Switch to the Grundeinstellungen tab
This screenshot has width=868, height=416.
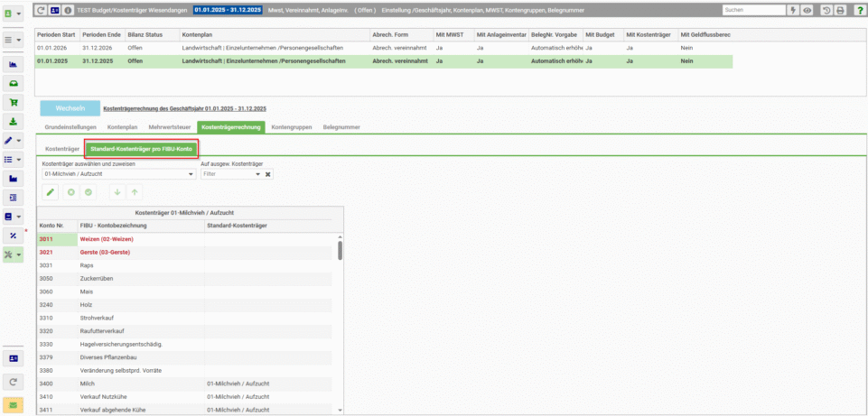coord(70,127)
